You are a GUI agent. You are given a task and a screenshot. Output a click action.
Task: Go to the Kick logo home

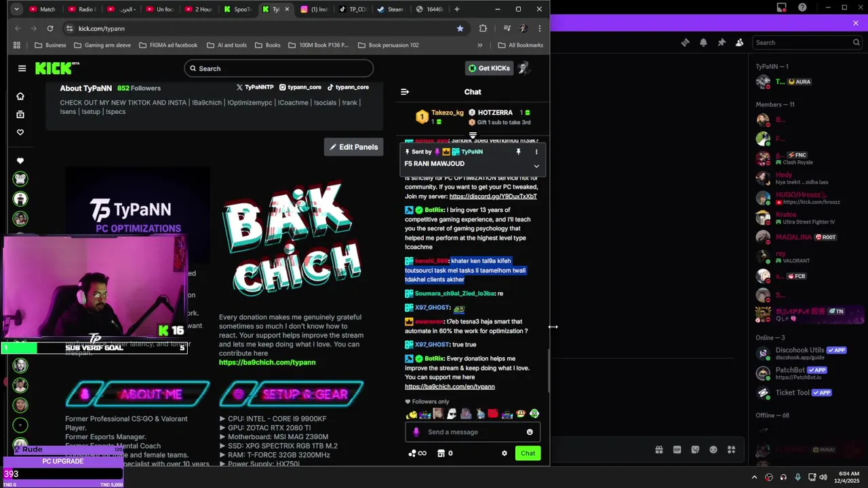(x=57, y=68)
